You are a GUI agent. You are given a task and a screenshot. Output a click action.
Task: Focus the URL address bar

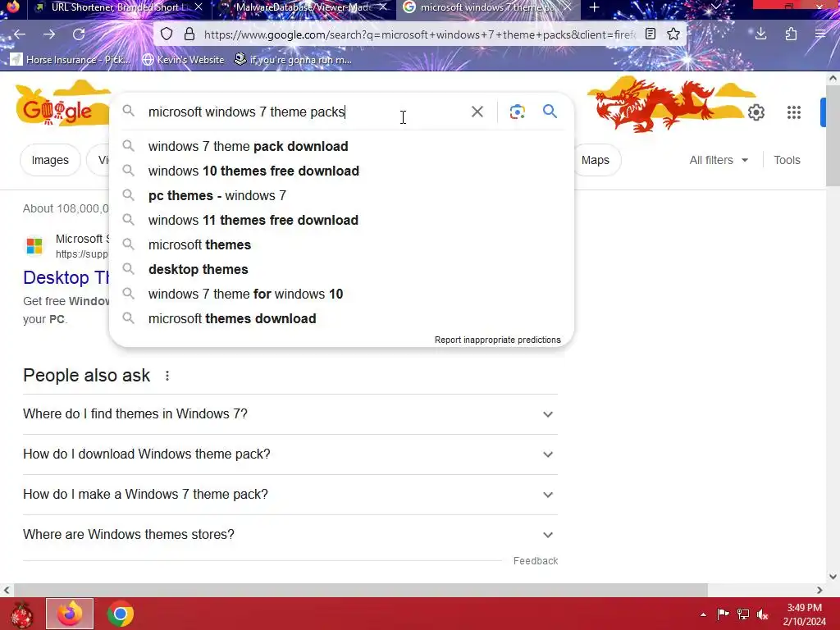(x=419, y=34)
